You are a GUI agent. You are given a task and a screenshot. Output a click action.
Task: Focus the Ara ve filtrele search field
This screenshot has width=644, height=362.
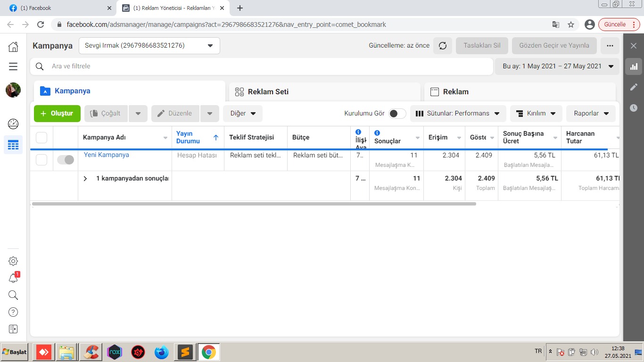(x=261, y=66)
